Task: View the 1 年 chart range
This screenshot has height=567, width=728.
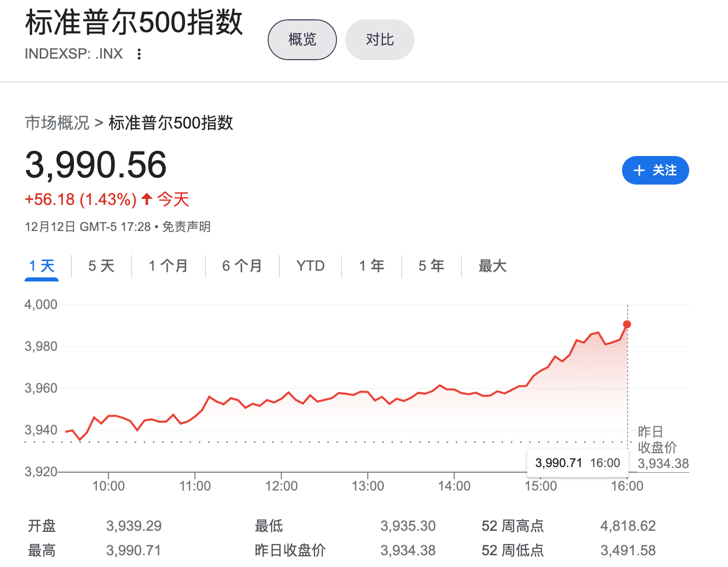Action: 372,266
